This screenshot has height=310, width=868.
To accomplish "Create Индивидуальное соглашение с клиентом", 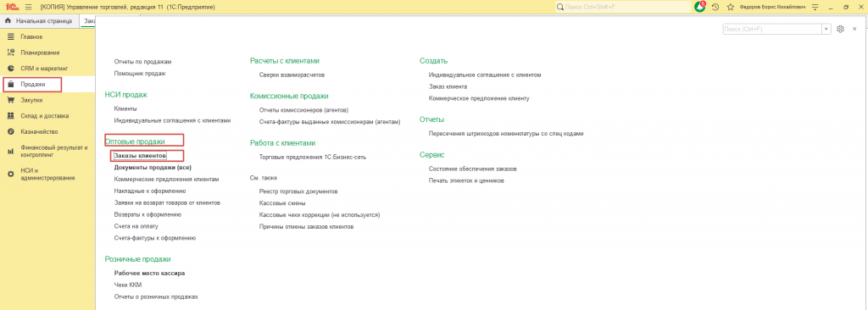I will pos(485,75).
